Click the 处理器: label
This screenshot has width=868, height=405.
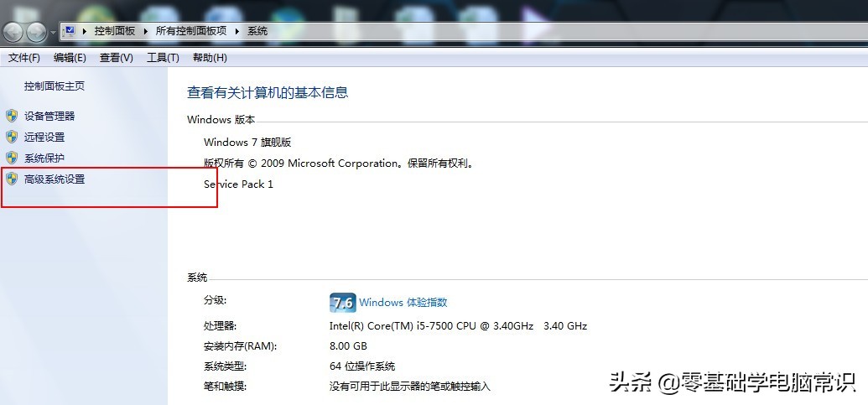[221, 326]
